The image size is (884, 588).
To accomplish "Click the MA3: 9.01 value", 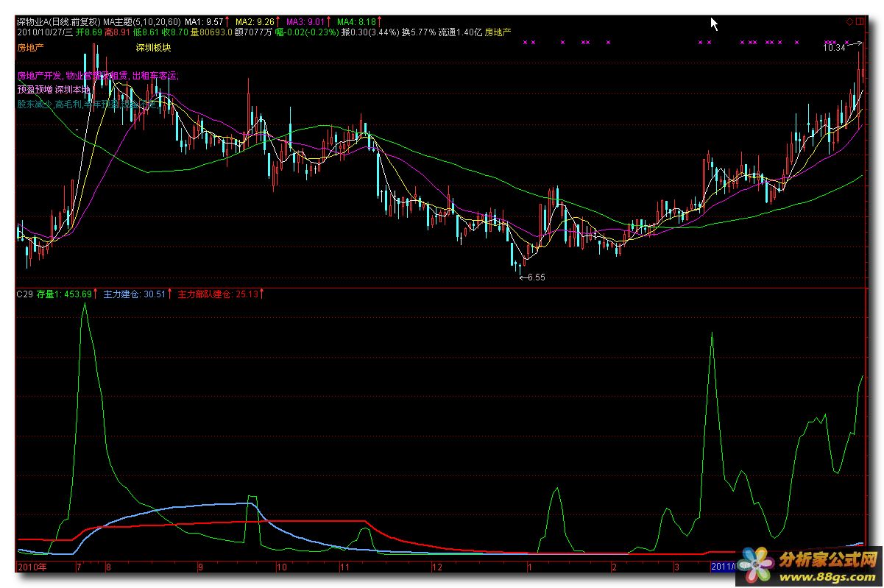I will [x=305, y=22].
